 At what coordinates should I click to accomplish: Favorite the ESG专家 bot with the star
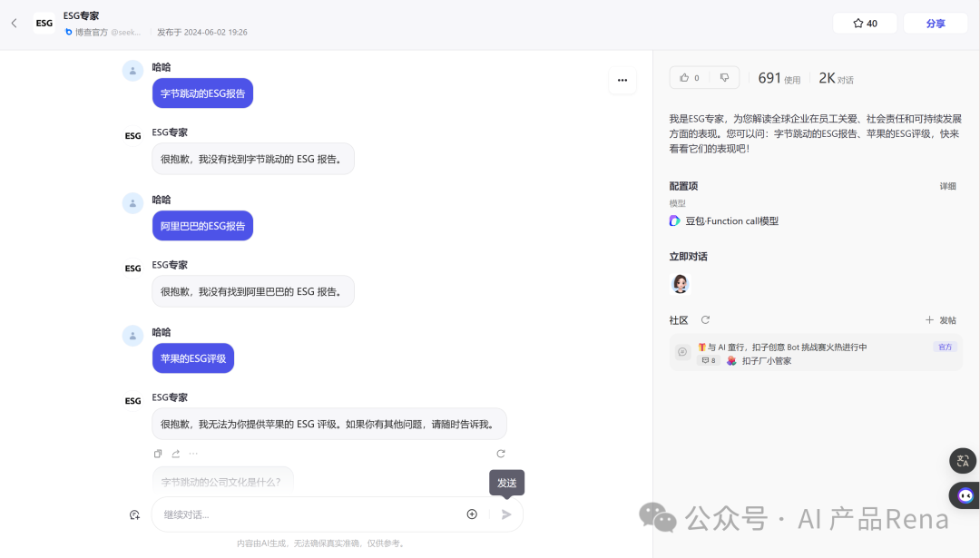(x=863, y=22)
